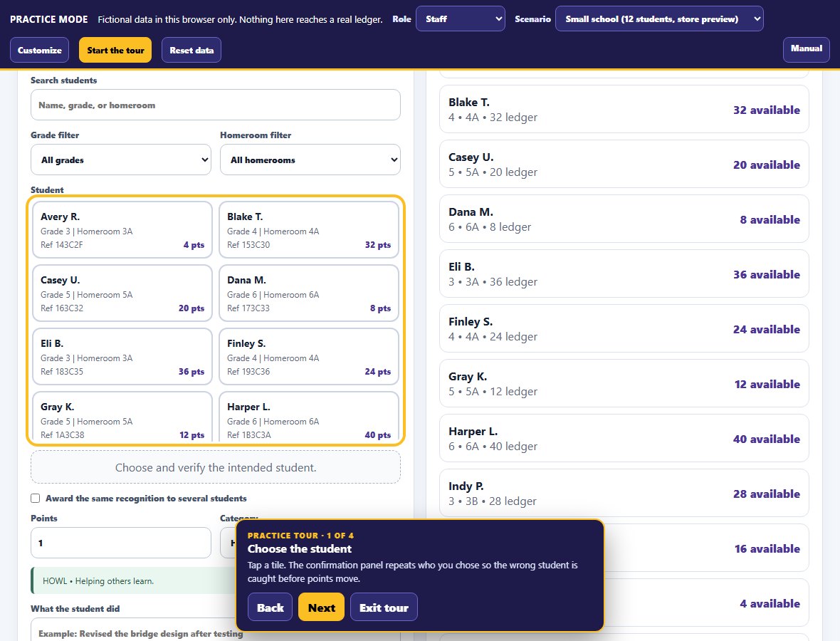This screenshot has width=840, height=641.
Task: Pick the Eli B. student tile
Action: pyautogui.click(x=122, y=356)
